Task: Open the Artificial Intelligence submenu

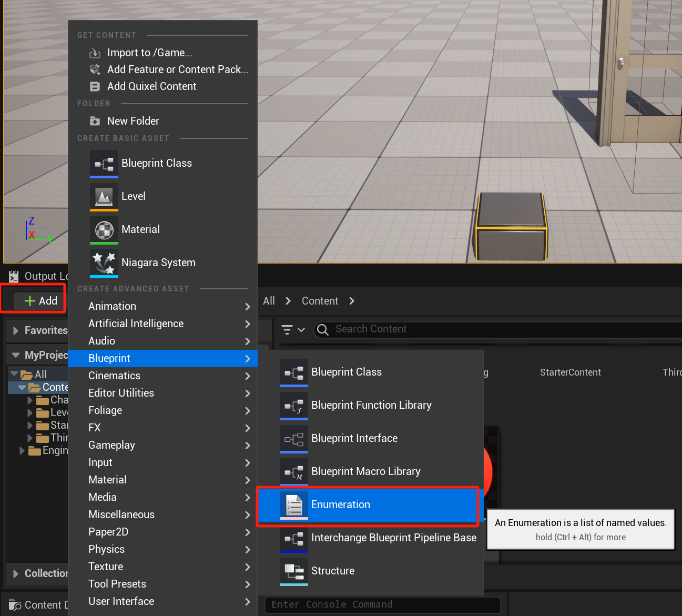Action: coord(163,324)
